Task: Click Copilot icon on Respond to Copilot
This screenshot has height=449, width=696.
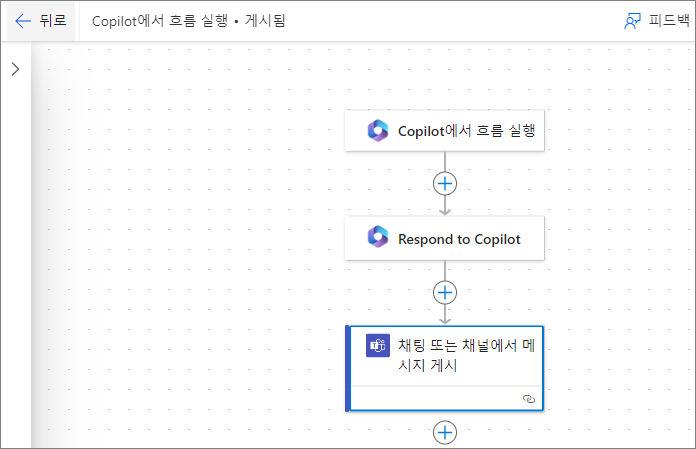Action: (x=378, y=236)
